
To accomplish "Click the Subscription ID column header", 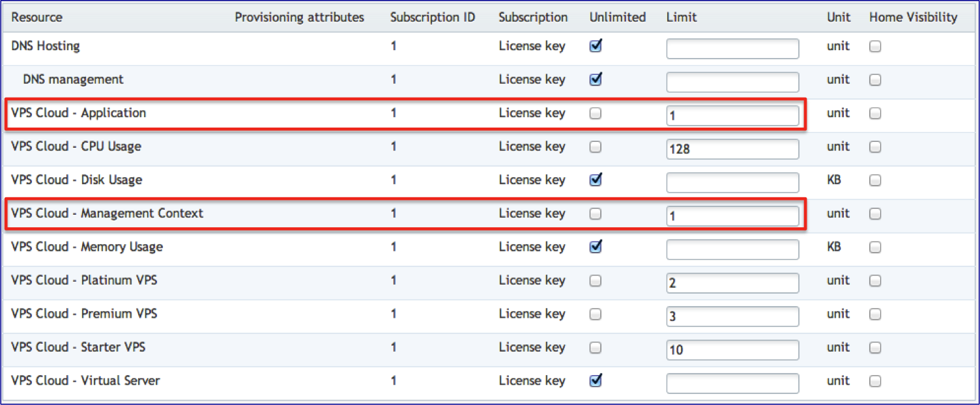I will (433, 18).
